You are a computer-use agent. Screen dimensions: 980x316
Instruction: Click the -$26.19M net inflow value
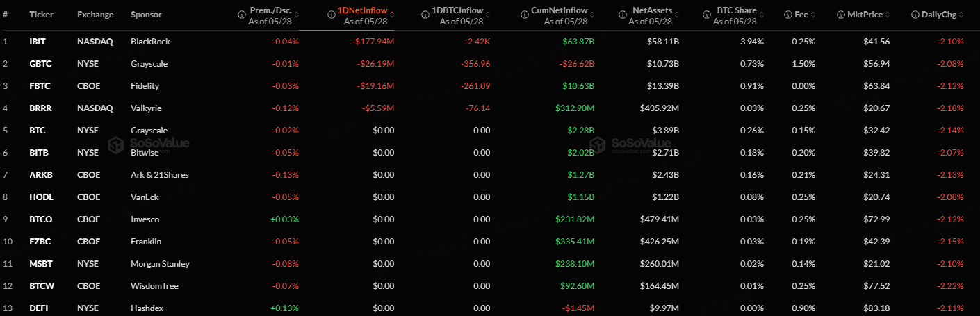pyautogui.click(x=376, y=64)
